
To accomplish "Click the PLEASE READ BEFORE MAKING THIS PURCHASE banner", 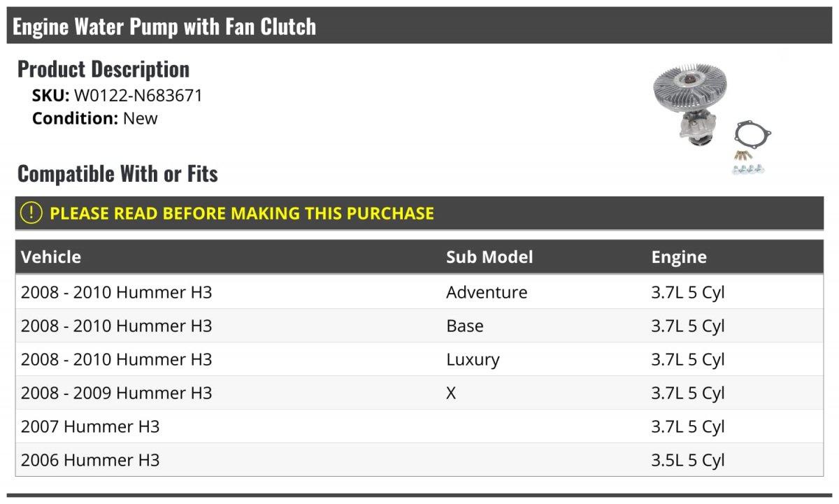I will (419, 213).
